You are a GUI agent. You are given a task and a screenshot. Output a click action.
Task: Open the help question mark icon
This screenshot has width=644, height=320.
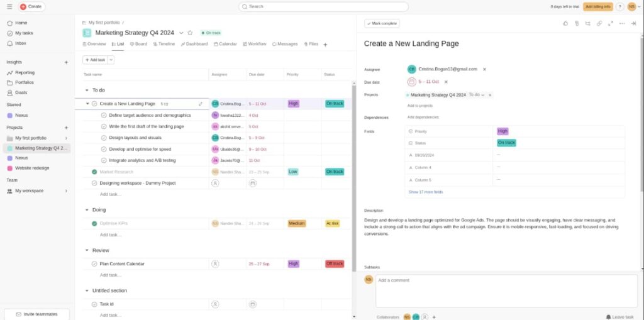tap(619, 6)
